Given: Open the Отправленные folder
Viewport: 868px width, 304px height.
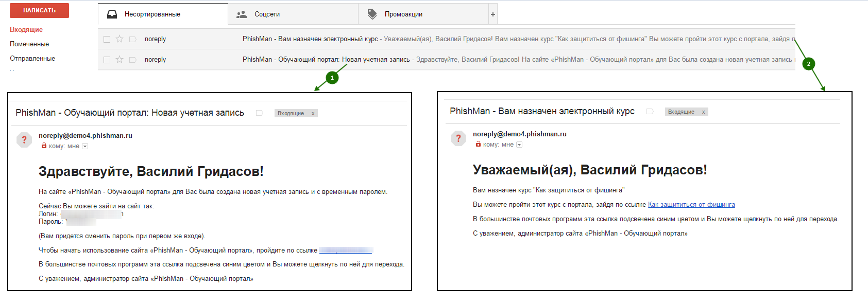Looking at the screenshot, I should point(32,59).
